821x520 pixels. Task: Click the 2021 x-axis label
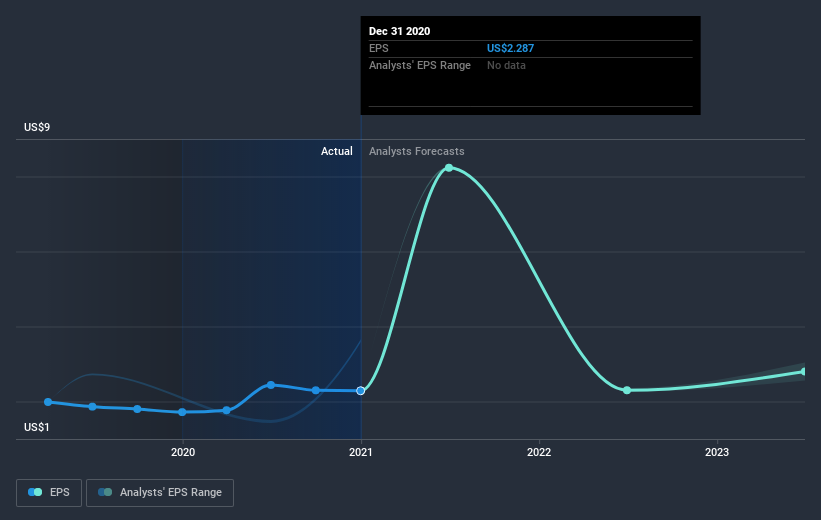tap(361, 452)
